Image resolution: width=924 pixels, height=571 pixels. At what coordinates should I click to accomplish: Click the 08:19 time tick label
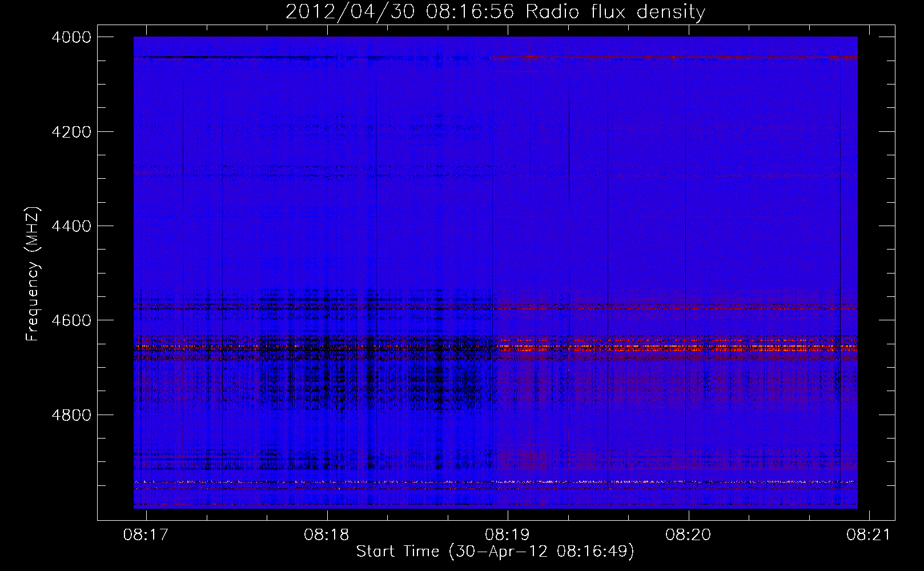pos(507,534)
